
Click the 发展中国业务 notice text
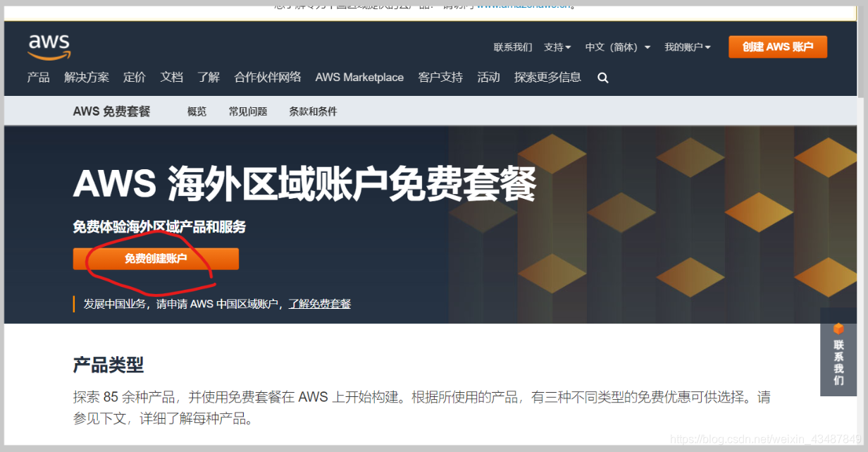point(182,304)
